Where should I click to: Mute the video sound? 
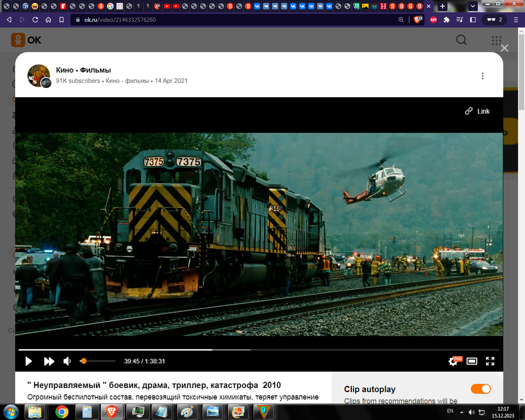[x=67, y=361]
